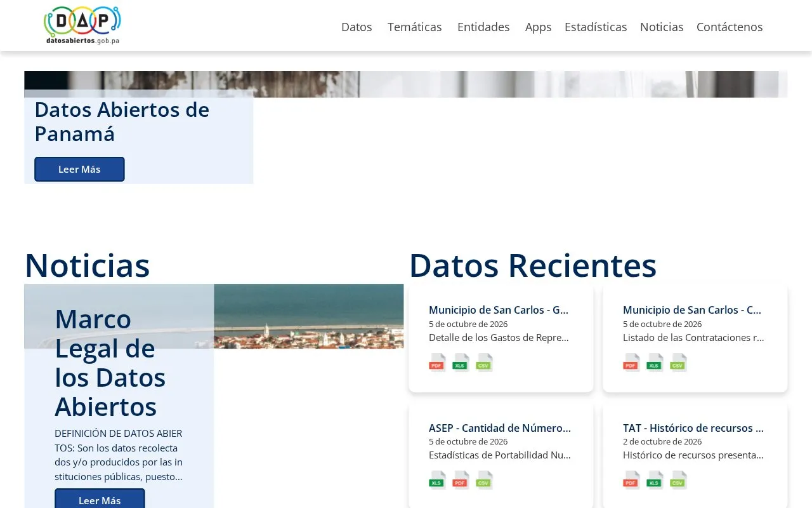Open ASEP - Cantidad de Número... dataset title
812x508 pixels.
[x=500, y=428]
